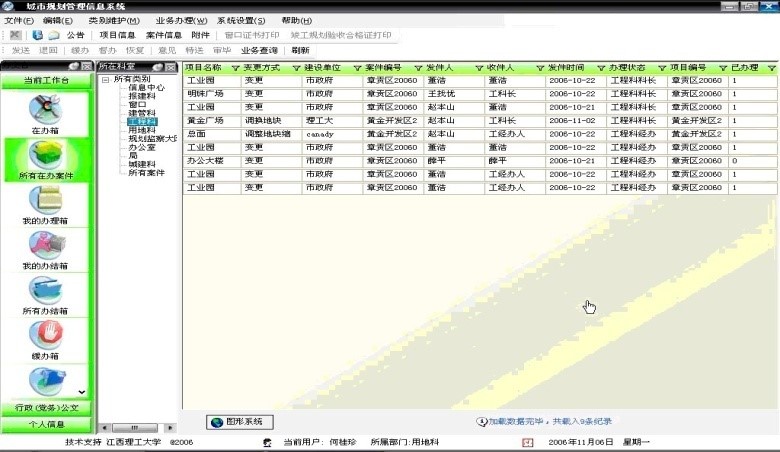Viewport: 780px width, 452px height.
Task: Open the 发件时间 column filter dropdown
Action: (599, 68)
